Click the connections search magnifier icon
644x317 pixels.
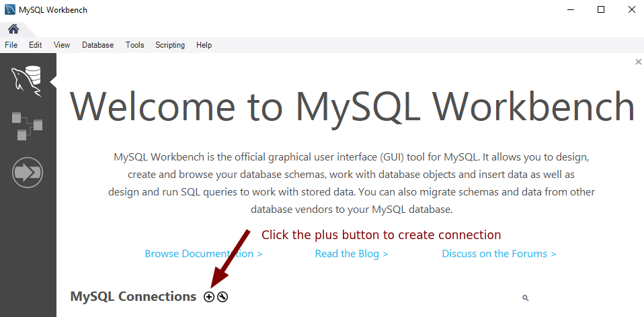tap(525, 298)
